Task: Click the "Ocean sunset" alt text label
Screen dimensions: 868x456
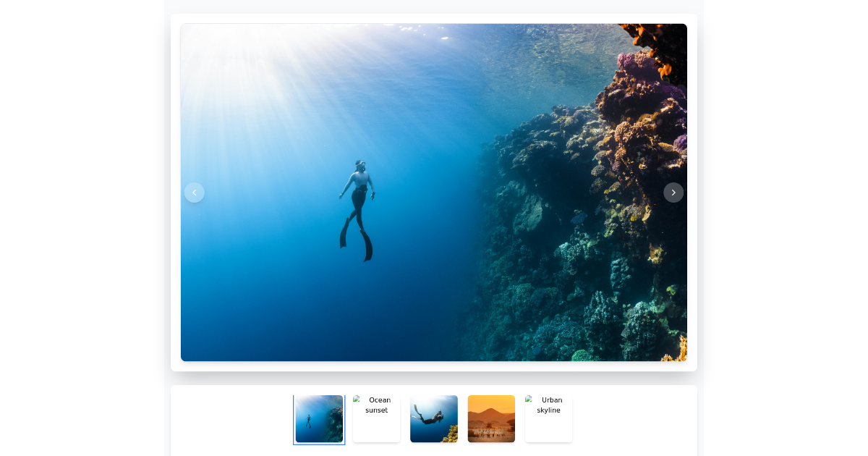Action: [378, 405]
